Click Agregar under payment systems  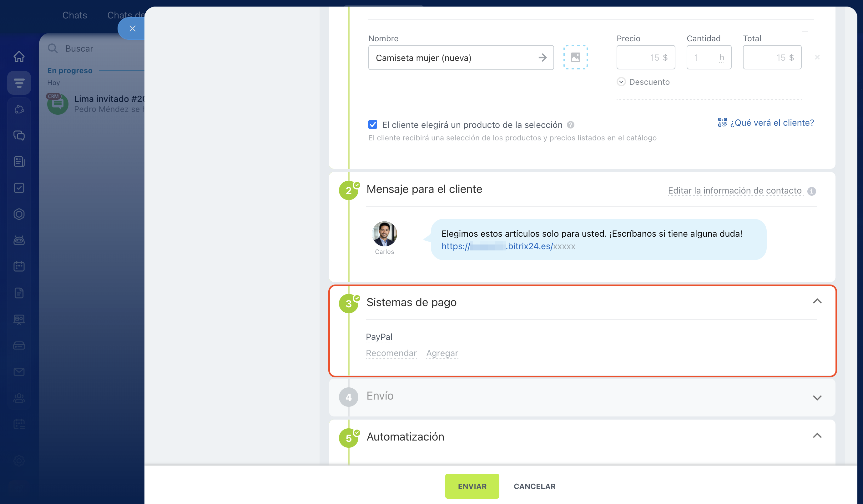click(442, 353)
